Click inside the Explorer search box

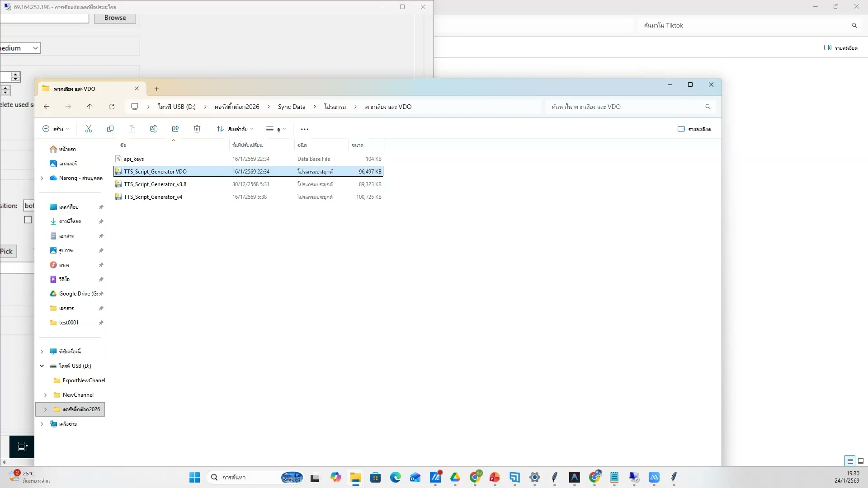[628, 107]
